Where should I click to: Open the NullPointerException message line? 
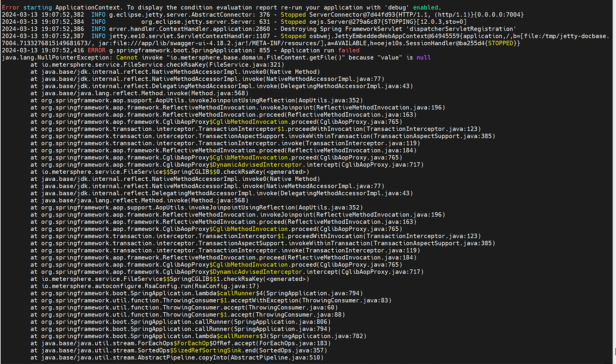point(179,57)
